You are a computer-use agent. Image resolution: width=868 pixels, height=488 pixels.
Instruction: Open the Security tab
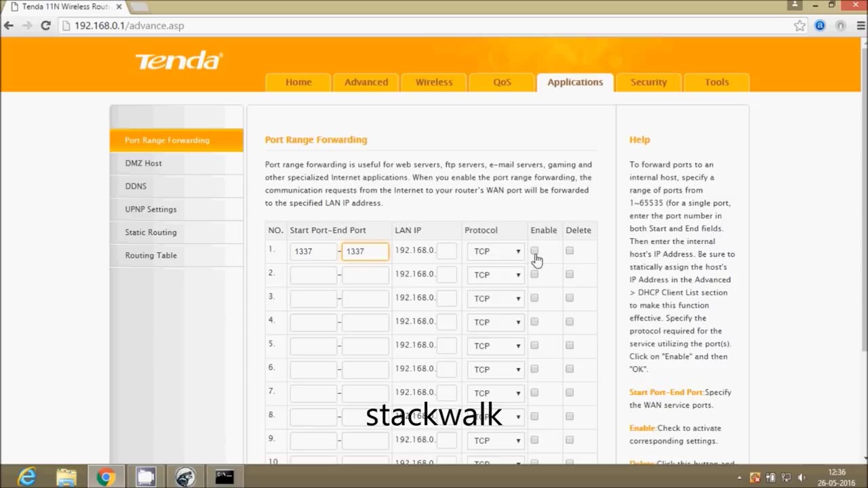pyautogui.click(x=649, y=82)
